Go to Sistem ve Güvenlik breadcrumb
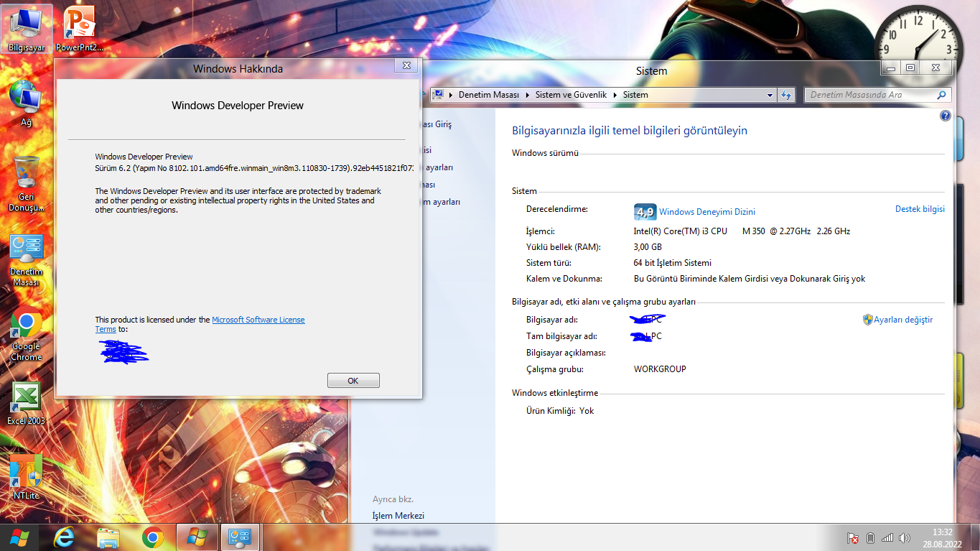The height and width of the screenshot is (551, 980). click(x=571, y=95)
